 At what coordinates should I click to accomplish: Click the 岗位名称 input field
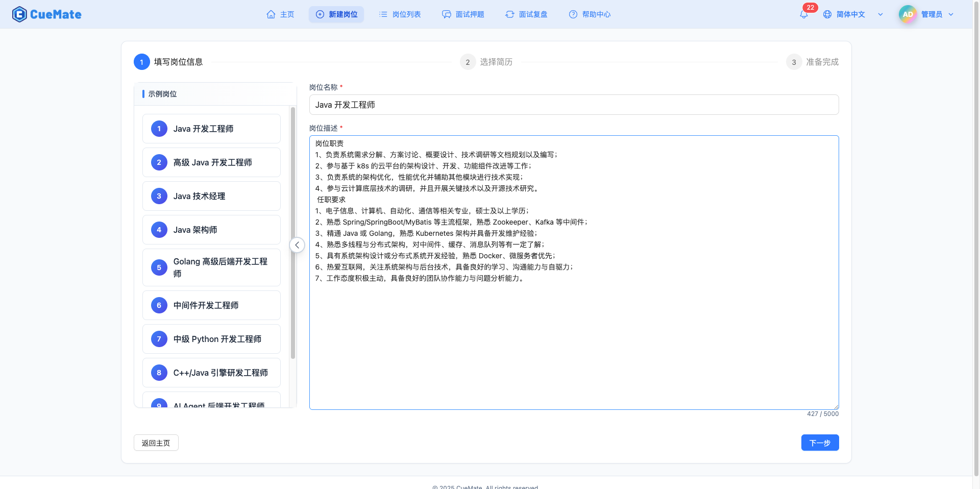pyautogui.click(x=574, y=105)
